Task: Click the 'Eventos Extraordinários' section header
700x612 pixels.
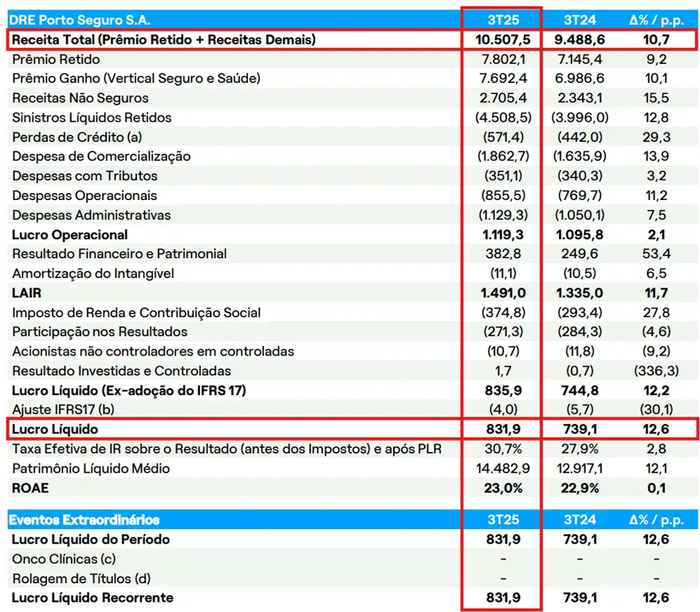Action: tap(84, 520)
